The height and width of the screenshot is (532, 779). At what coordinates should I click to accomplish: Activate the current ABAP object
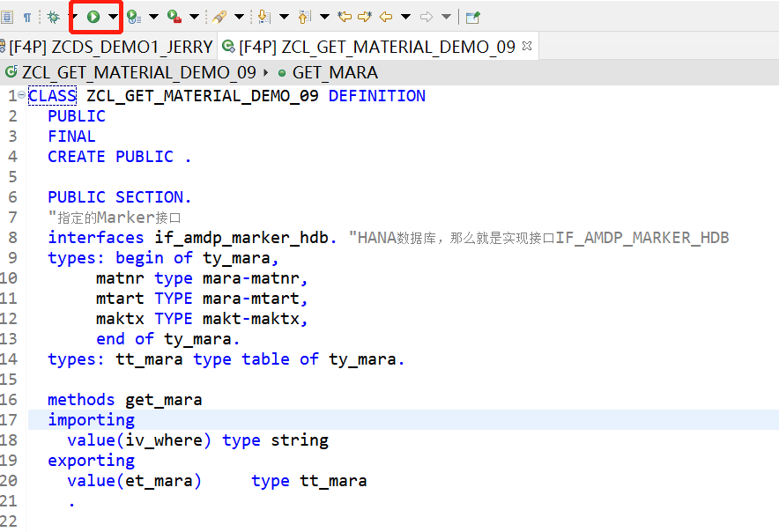tap(130, 15)
